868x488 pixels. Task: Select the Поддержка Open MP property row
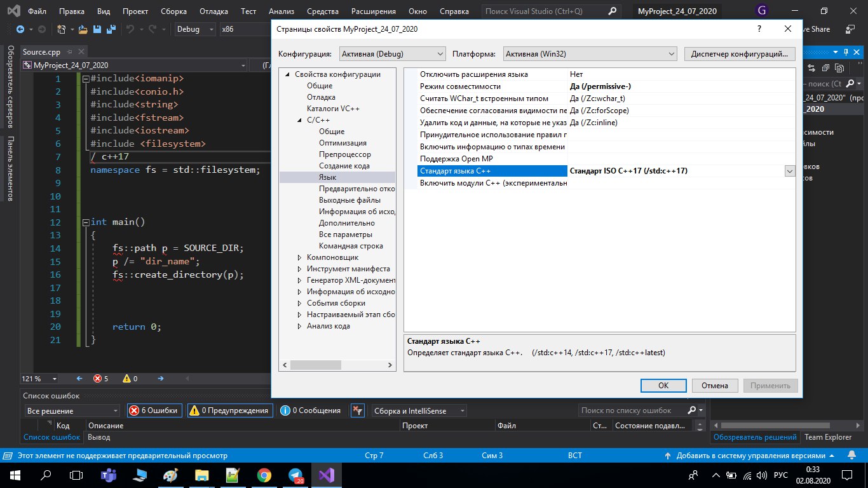pos(600,159)
